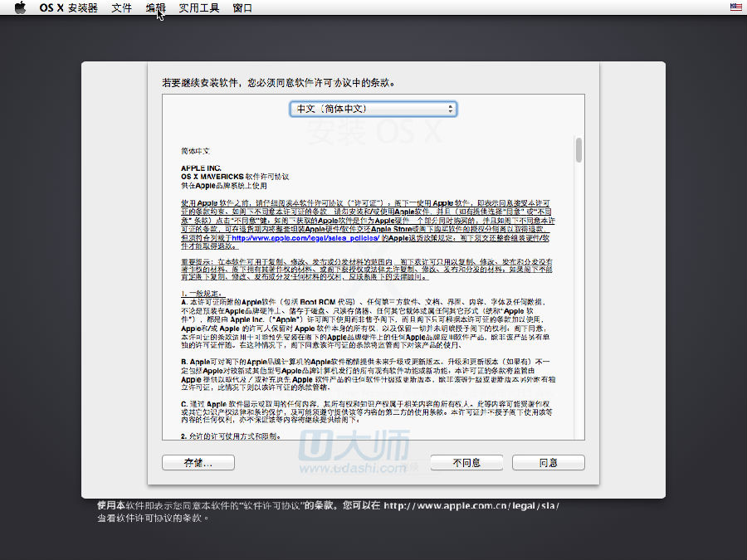Click the apple.com.cn/legal/sla URL text below the window
The image size is (747, 560).
coord(471,505)
